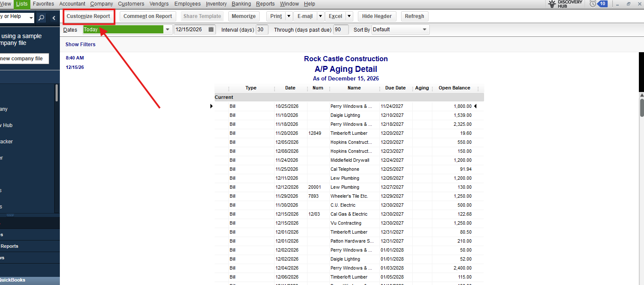
Task: Open the Reports menu in the menu bar
Action: [x=266, y=4]
